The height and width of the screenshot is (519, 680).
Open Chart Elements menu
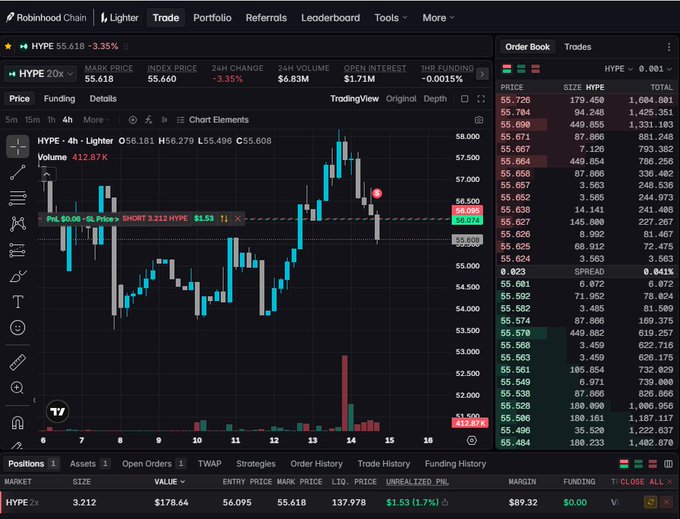click(213, 120)
